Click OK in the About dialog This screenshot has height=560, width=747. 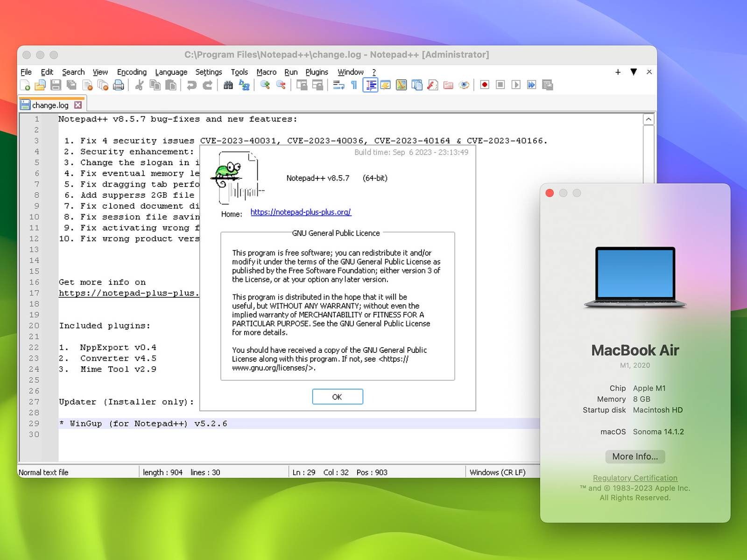[337, 397]
